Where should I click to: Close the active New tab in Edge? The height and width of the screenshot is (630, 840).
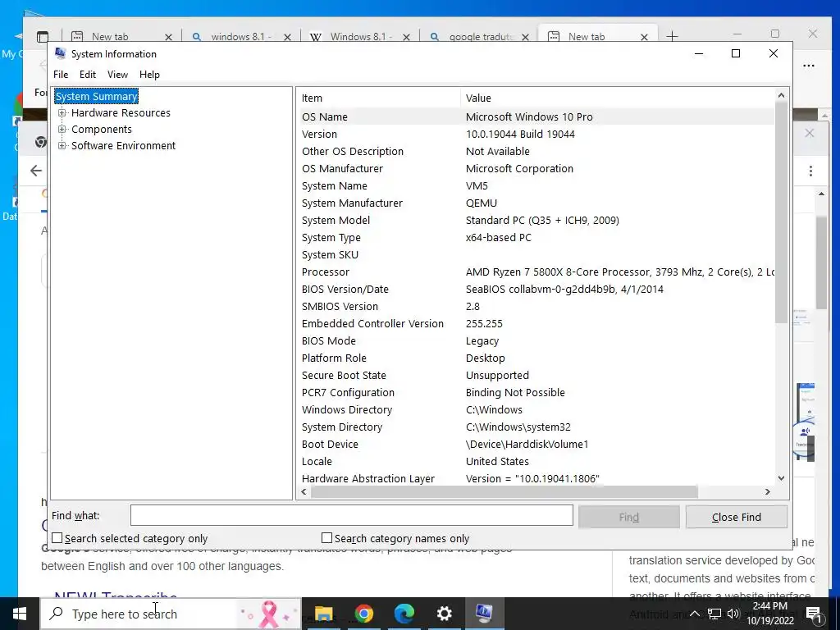pyautogui.click(x=644, y=37)
